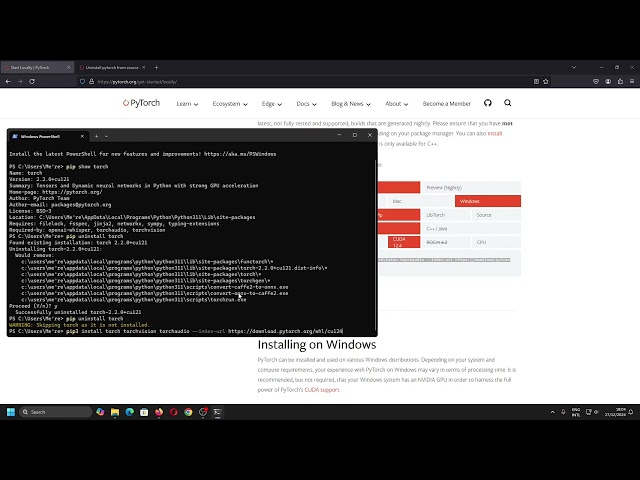Viewport: 640px width, 480px height.
Task: Open the Firefox extensions icon
Action: pos(620,82)
